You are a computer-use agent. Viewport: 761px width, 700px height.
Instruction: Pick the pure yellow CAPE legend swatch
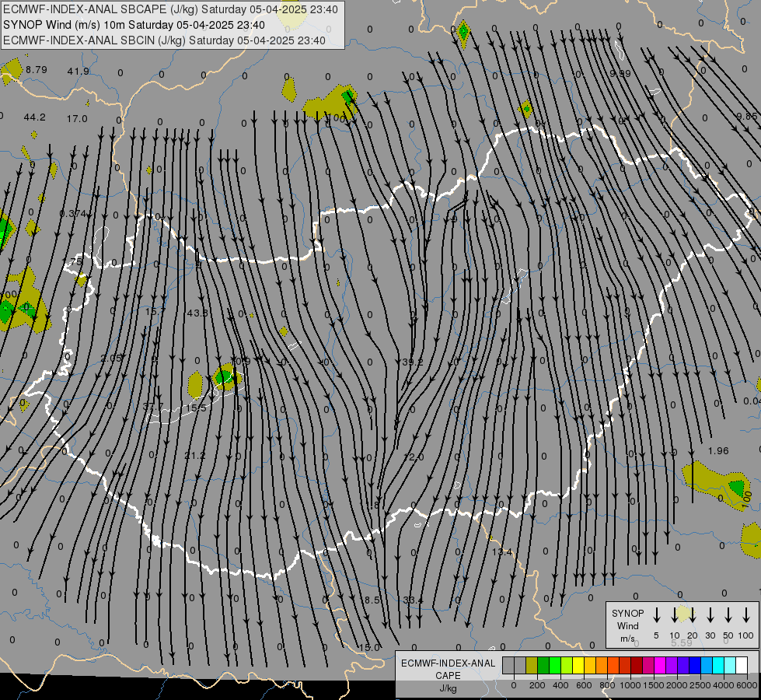click(578, 666)
